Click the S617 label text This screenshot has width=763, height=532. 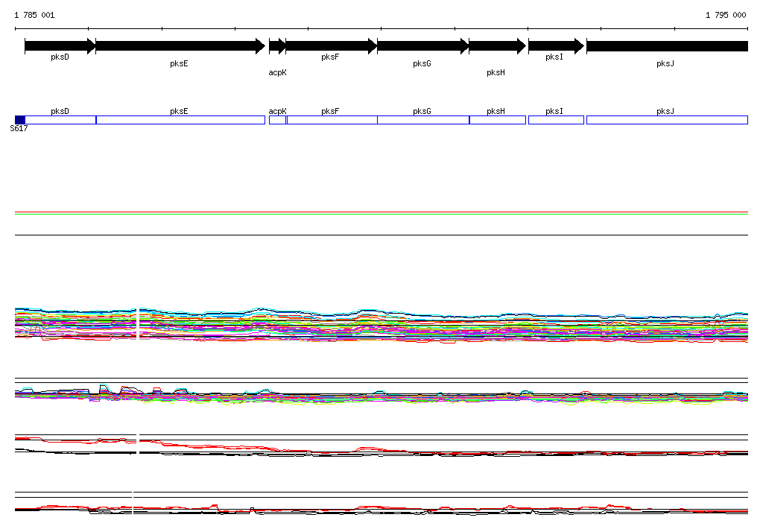coord(19,128)
